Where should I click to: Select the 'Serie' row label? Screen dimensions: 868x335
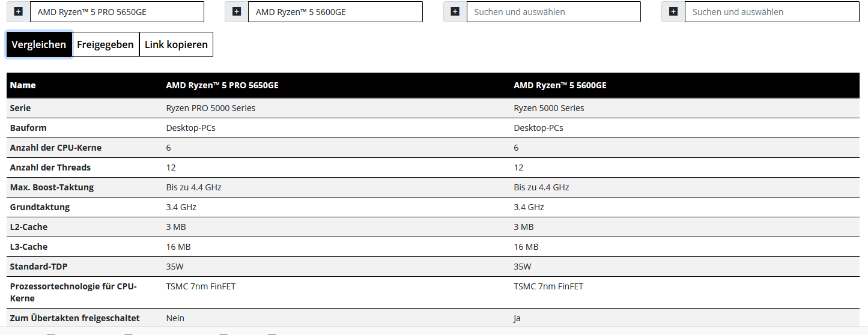[x=20, y=108]
